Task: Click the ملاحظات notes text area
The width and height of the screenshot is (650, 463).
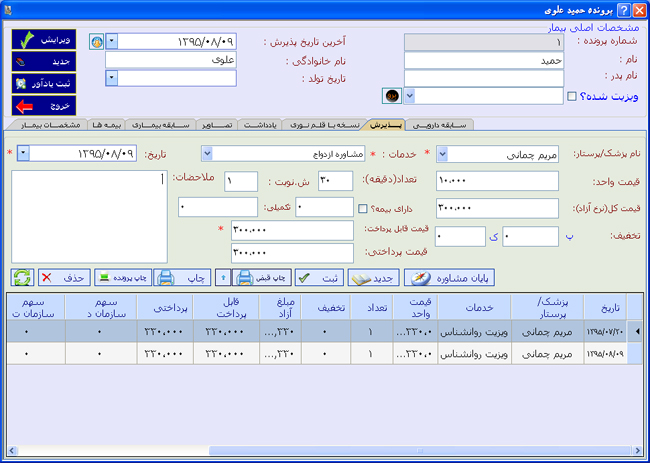Action: [89, 216]
